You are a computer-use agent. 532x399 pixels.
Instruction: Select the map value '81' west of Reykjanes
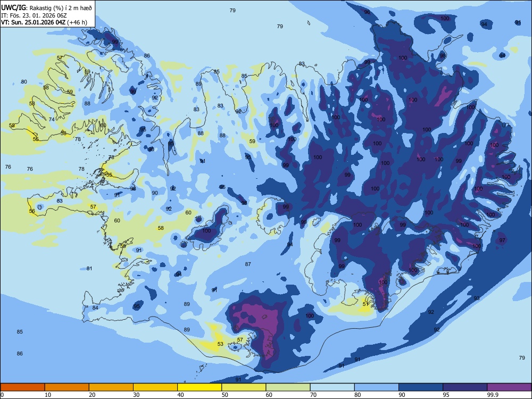[89, 268]
